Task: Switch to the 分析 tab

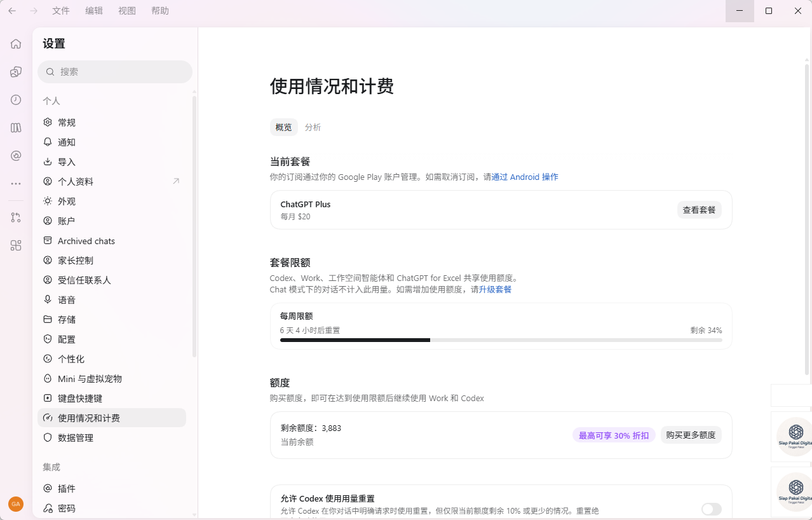Action: (313, 127)
